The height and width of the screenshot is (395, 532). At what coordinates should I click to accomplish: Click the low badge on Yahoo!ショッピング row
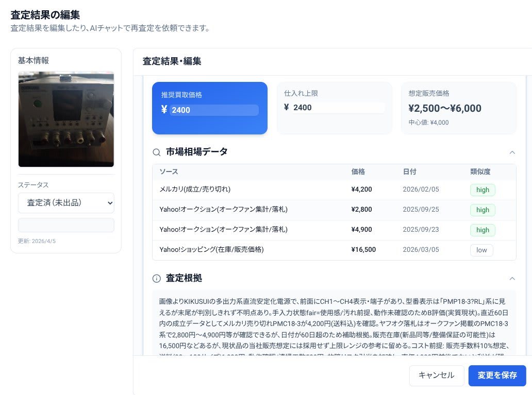pos(481,250)
